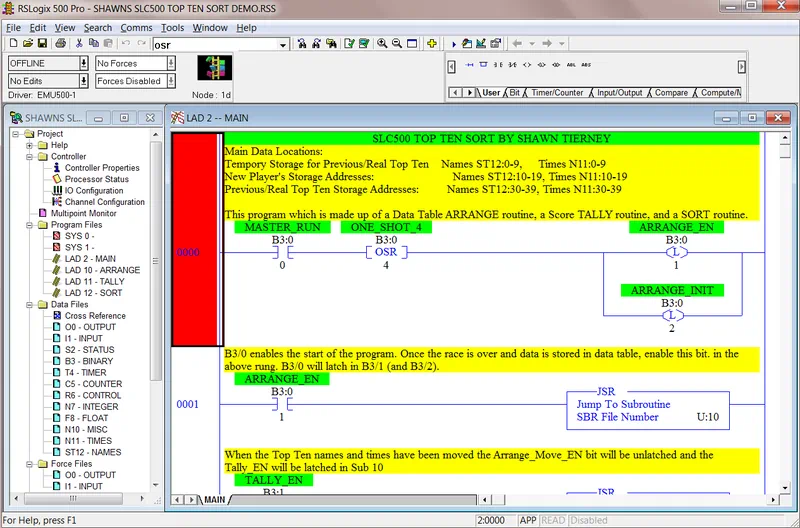Collapse the Controller folder node
This screenshot has width=800, height=528.
[29, 157]
